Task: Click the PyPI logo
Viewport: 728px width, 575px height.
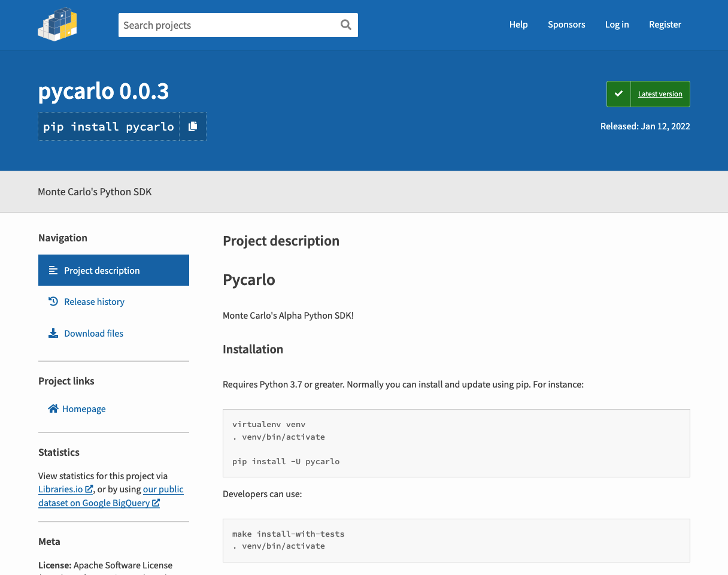Action: (57, 25)
